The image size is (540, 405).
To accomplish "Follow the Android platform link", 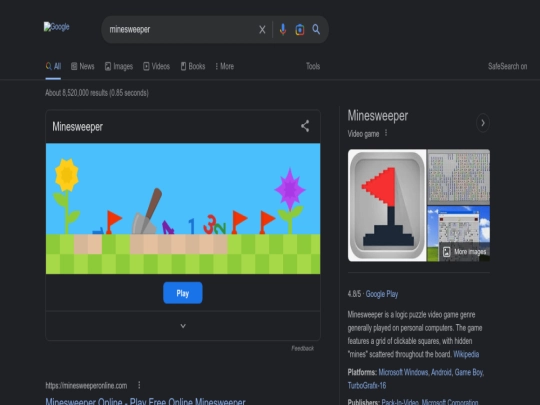I will coord(441,372).
